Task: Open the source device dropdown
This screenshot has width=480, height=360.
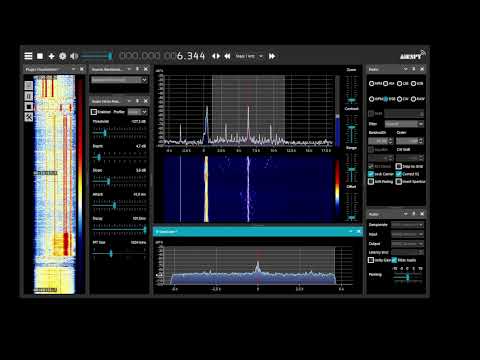Action: point(119,80)
